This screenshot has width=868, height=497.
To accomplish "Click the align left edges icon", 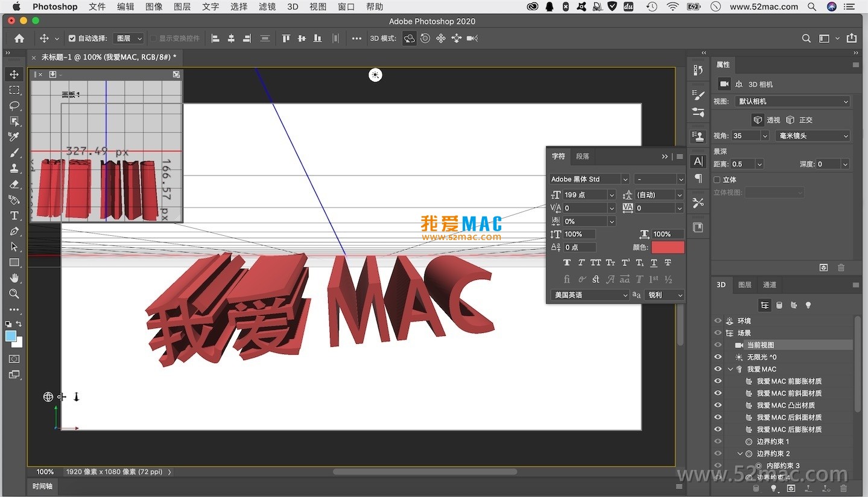I will 215,38.
